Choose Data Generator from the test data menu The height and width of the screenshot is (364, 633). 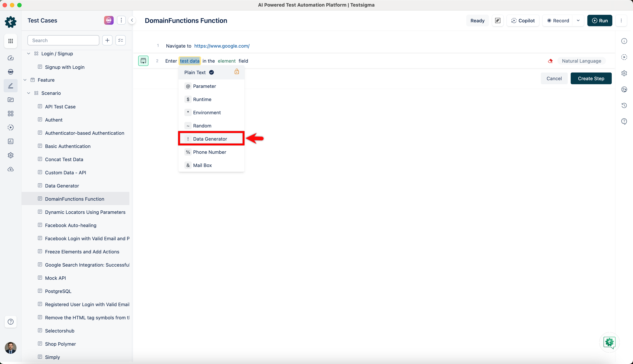pyautogui.click(x=210, y=139)
